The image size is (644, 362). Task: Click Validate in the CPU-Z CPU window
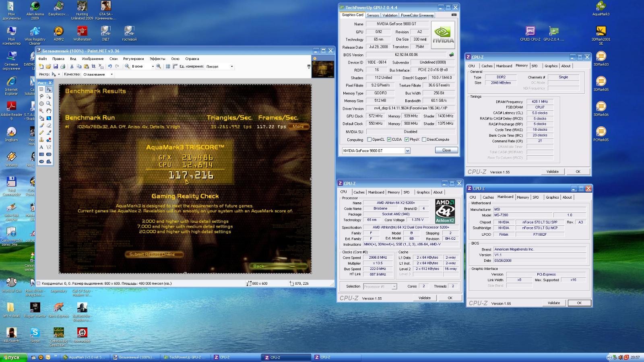pos(424,298)
